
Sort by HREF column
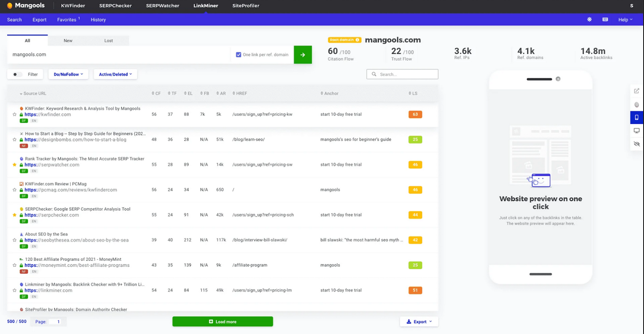(x=240, y=93)
